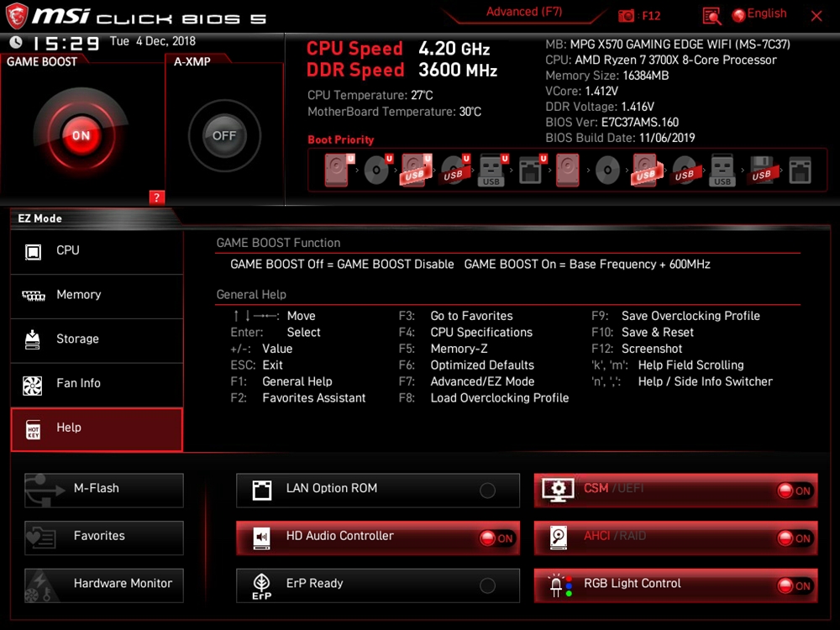840x630 pixels.
Task: Open the Memory section in EZ Mode
Action: point(97,296)
